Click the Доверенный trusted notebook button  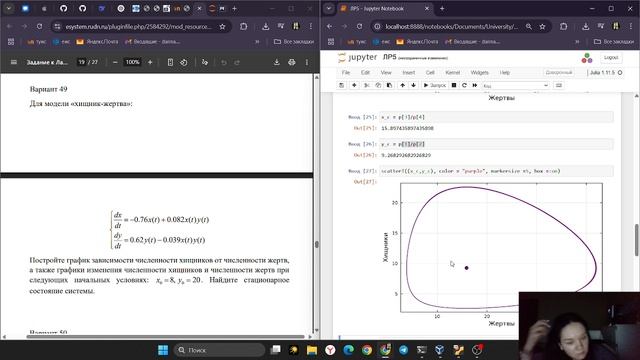pyautogui.click(x=559, y=72)
